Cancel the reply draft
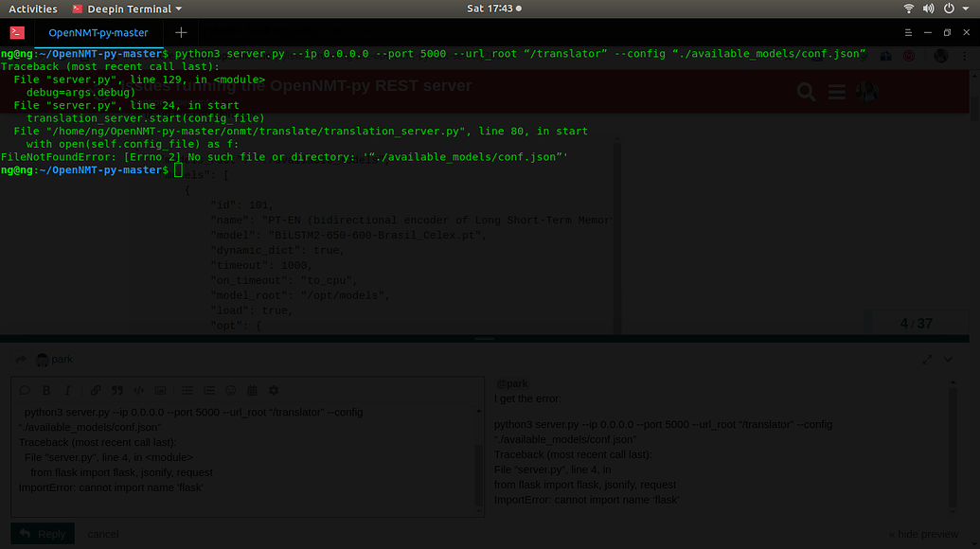 [102, 533]
